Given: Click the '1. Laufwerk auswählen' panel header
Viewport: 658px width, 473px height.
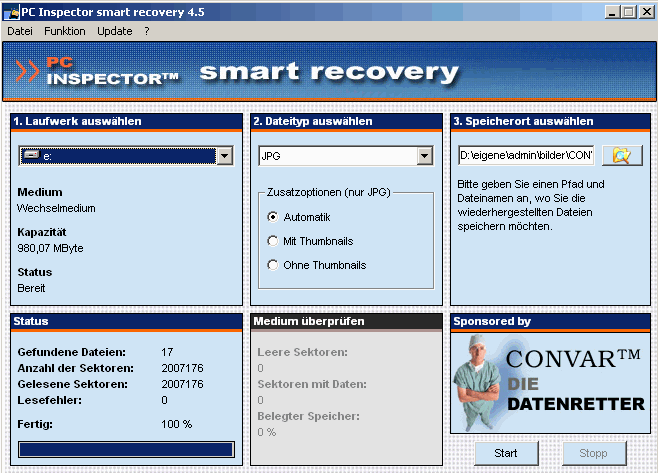Looking at the screenshot, I should 126,121.
